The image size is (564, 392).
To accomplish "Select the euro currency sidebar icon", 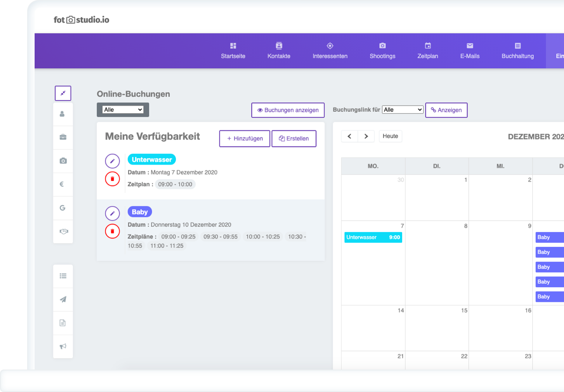I will 63,184.
